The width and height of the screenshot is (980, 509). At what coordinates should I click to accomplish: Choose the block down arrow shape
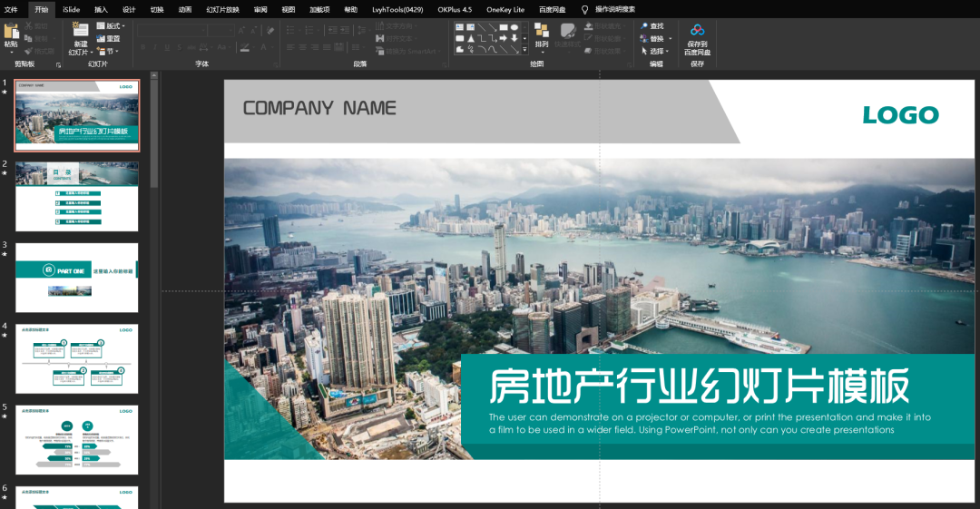tap(514, 38)
